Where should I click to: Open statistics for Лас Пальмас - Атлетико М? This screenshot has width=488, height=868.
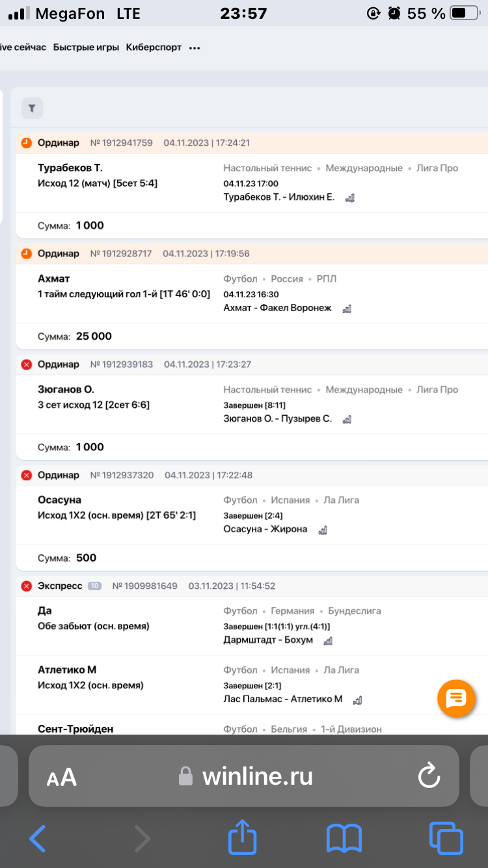[357, 700]
